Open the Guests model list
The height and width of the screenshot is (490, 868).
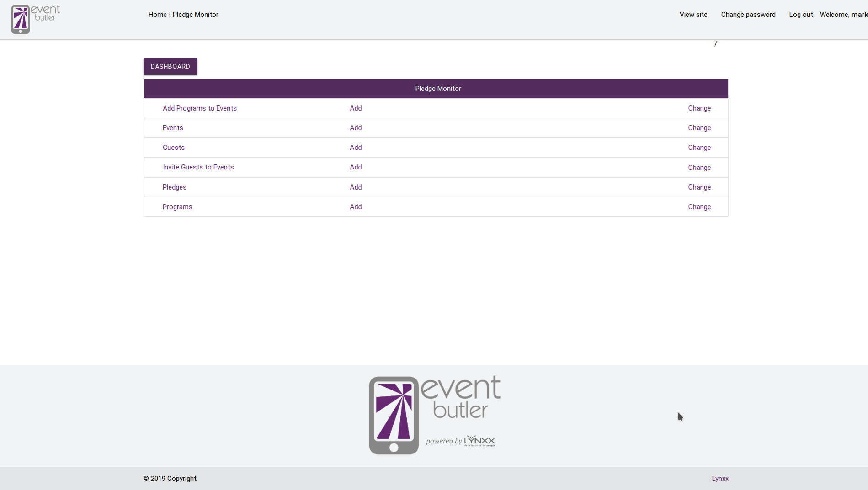pos(174,148)
